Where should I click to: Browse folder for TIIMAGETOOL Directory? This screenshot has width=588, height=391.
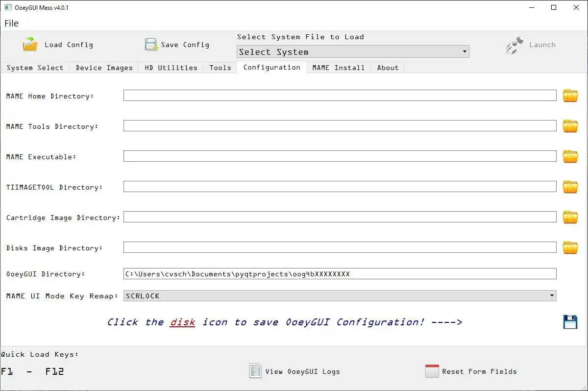coord(570,187)
